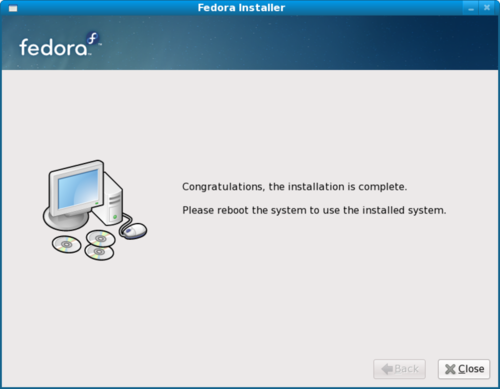Click the Fedora logo in the banner
The height and width of the screenshot is (389, 500).
(60, 44)
